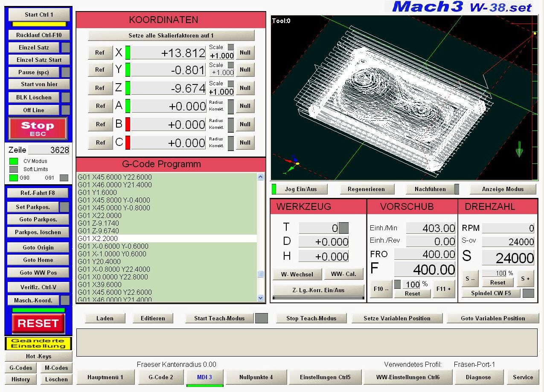Open the Nullpunkte 4 tab
This screenshot has width=544, height=392.
click(256, 377)
